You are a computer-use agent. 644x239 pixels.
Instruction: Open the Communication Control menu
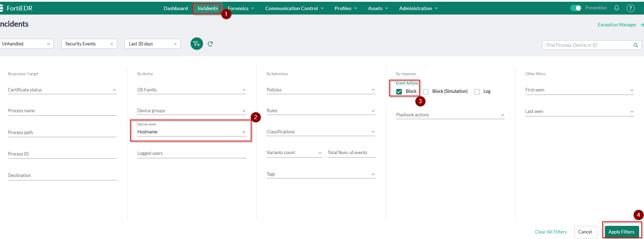point(294,8)
